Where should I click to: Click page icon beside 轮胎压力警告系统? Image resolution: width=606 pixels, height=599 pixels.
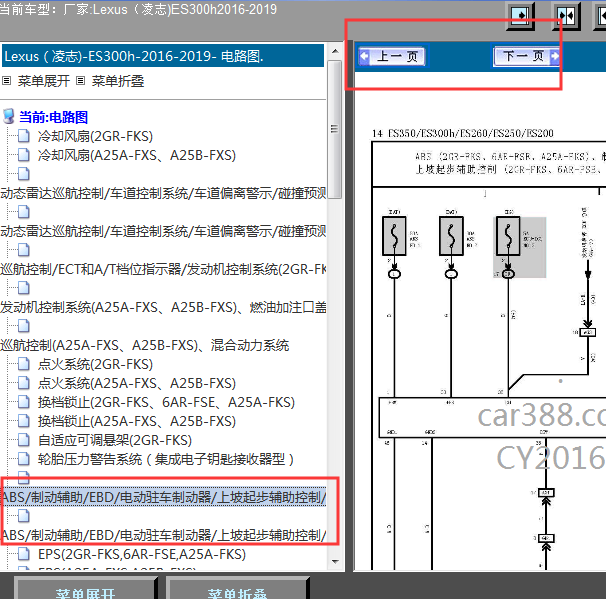(24, 459)
